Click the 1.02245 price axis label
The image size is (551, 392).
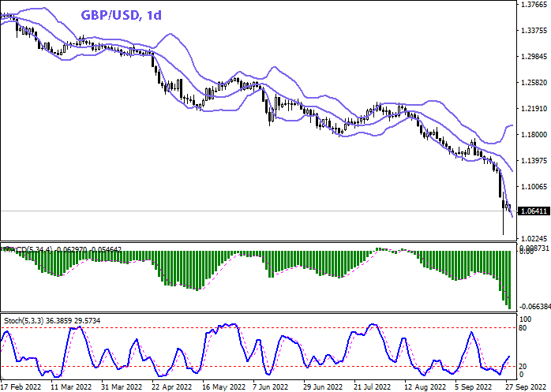coord(534,238)
